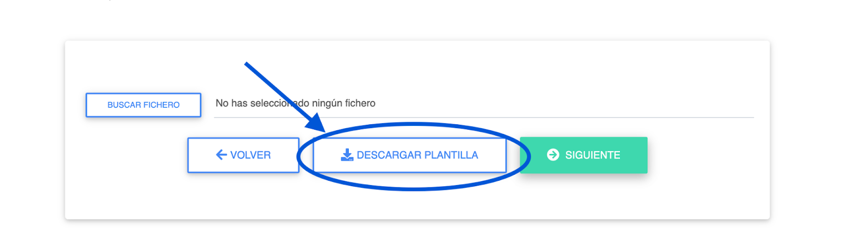Screen dimensions: 868x235
Task: Click the DESCARGAR PLANTILLA label text
Action: [x=417, y=155]
